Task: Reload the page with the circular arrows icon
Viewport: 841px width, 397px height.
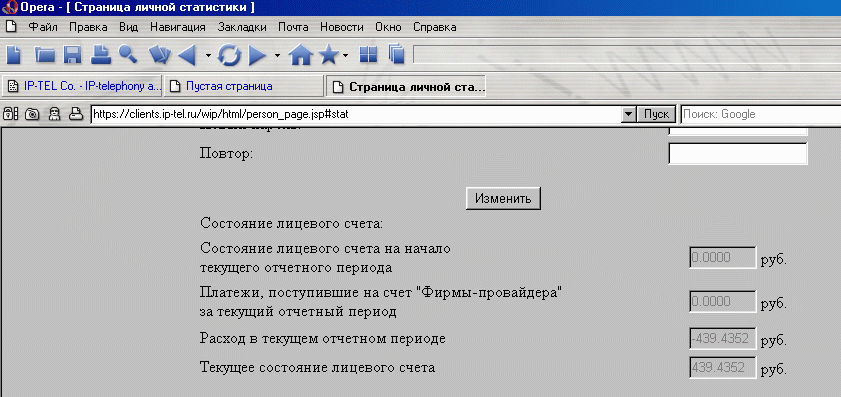Action: pyautogui.click(x=230, y=55)
